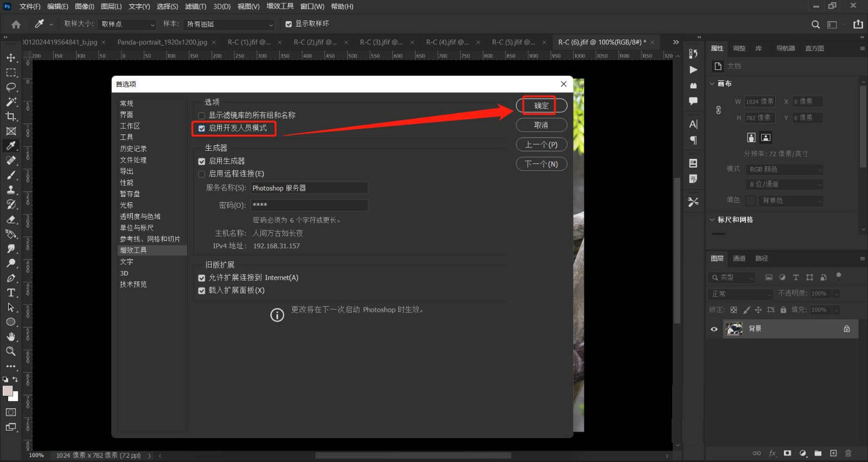The height and width of the screenshot is (462, 868).
Task: Switch to Panda-portrait_1920x1200.jpg tab
Action: point(162,42)
